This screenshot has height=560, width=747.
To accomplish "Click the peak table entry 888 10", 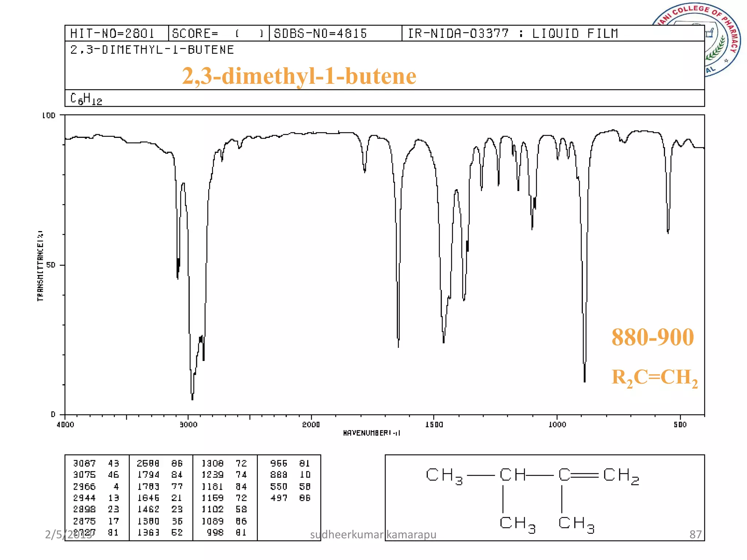I will pyautogui.click(x=290, y=475).
